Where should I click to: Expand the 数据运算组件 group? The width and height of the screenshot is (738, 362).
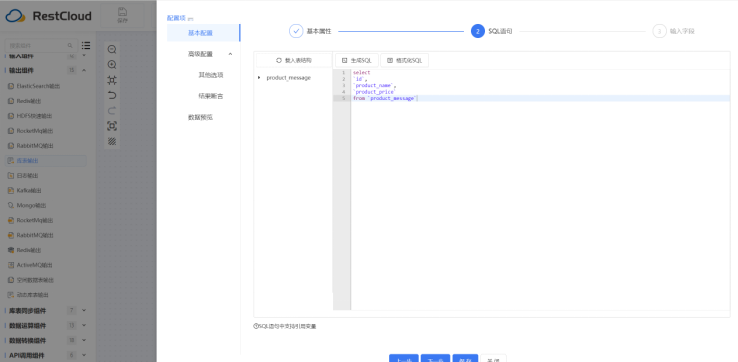[84, 325]
